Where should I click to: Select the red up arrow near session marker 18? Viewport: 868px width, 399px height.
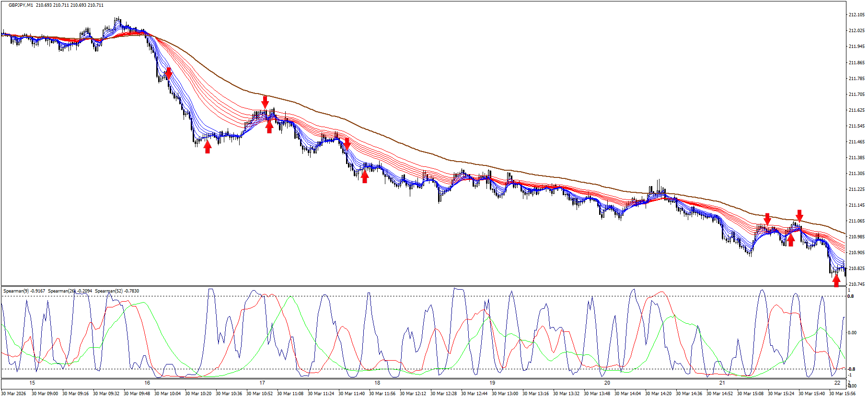point(365,176)
